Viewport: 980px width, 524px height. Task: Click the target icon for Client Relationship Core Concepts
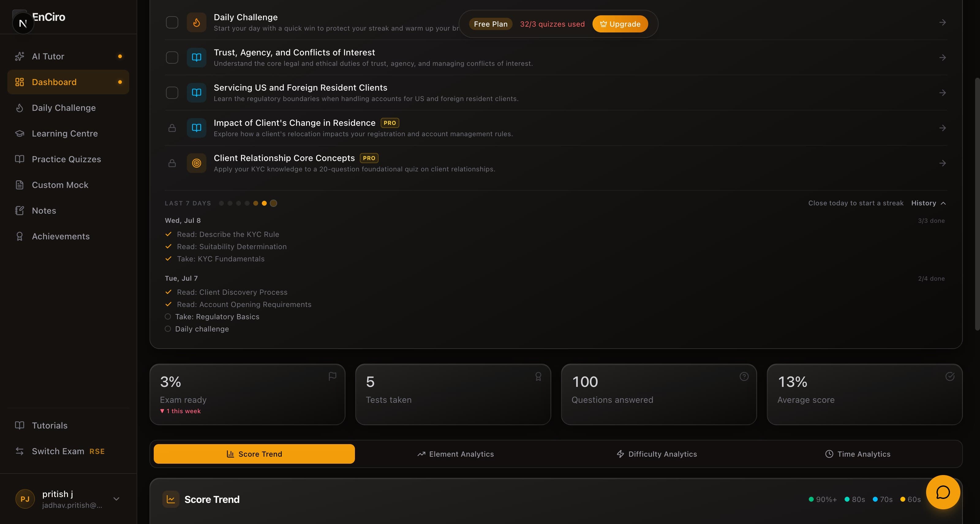tap(196, 163)
